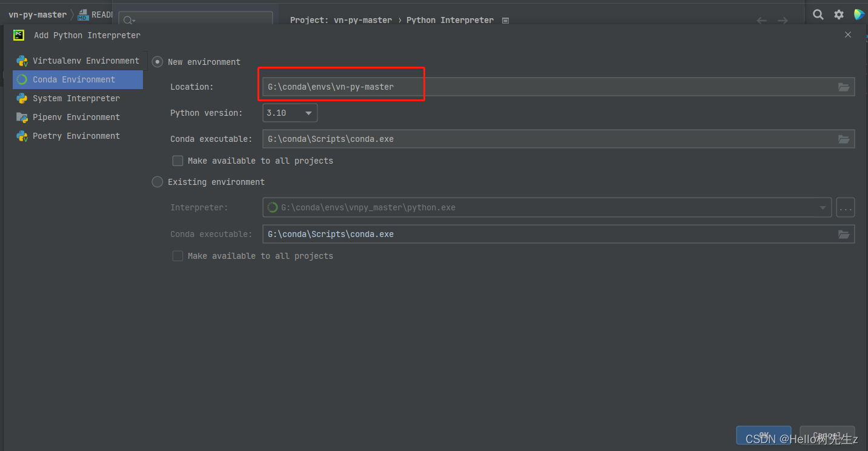This screenshot has height=451, width=868.
Task: Click the project-level icon next to Python Interpreter
Action: [x=505, y=20]
